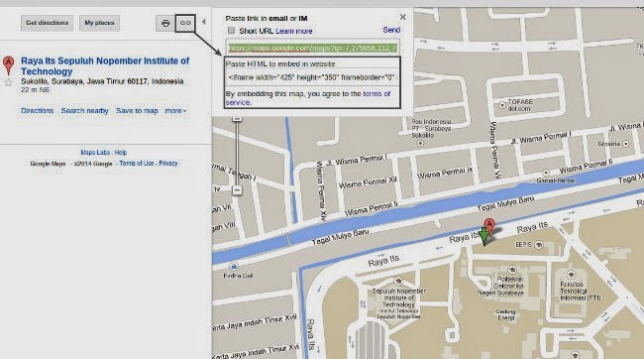Expand the more dropdown menu
Screen dimensions: 644x359
(175, 111)
